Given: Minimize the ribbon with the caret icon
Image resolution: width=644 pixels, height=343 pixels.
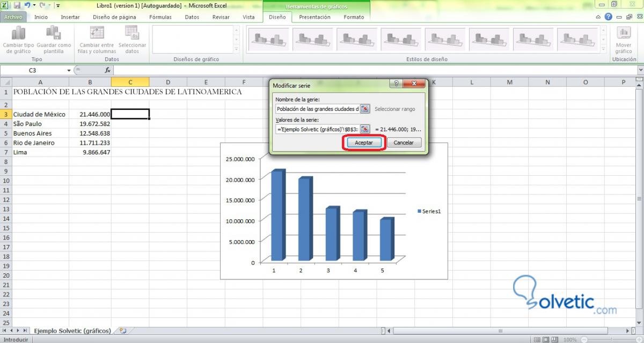Looking at the screenshot, I should pyautogui.click(x=598, y=17).
